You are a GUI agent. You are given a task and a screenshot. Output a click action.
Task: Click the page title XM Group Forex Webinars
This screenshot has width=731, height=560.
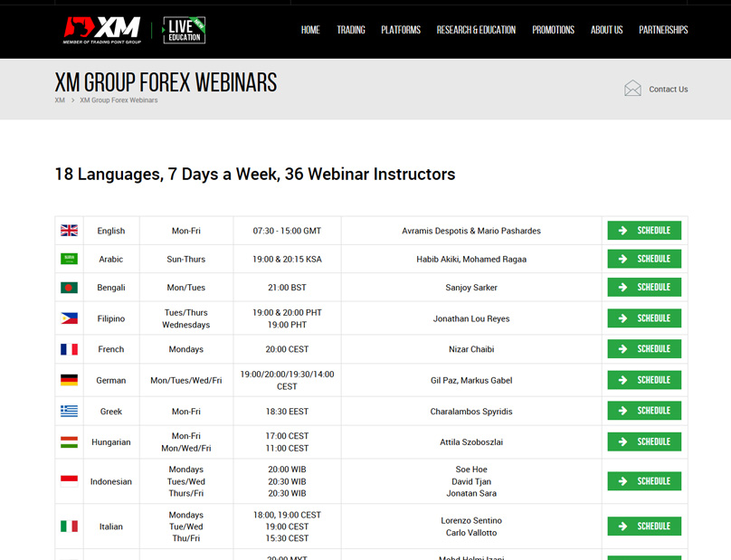click(166, 82)
